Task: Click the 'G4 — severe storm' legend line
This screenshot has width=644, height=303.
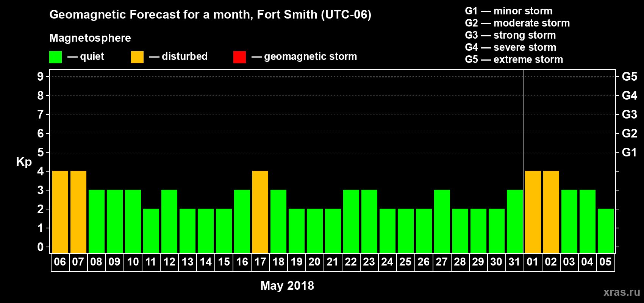Action: (x=510, y=47)
